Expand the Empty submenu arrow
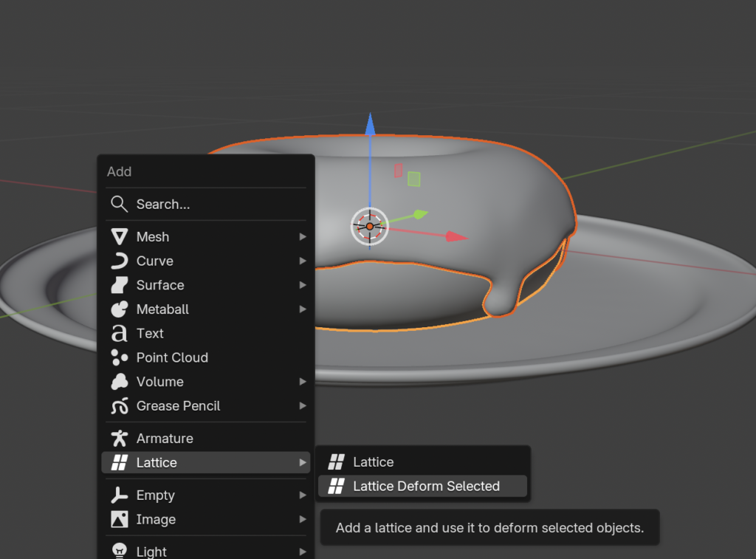This screenshot has width=756, height=559. pyautogui.click(x=302, y=495)
